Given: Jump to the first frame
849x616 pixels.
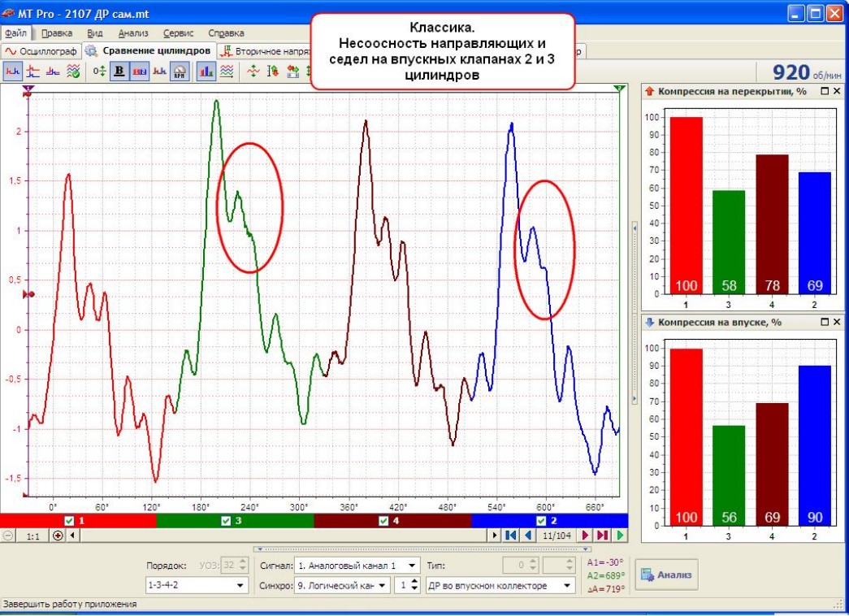Looking at the screenshot, I should tap(510, 536).
